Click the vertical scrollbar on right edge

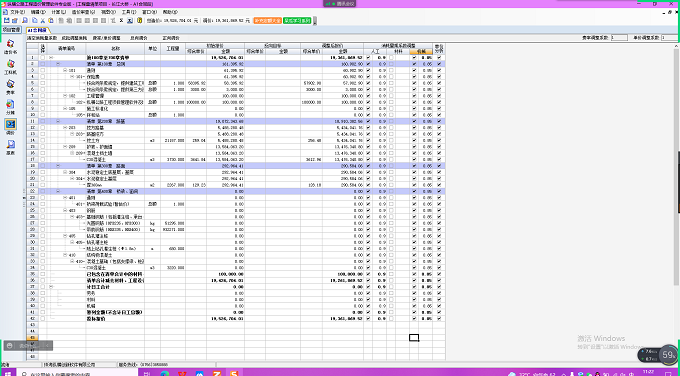pos(677,182)
